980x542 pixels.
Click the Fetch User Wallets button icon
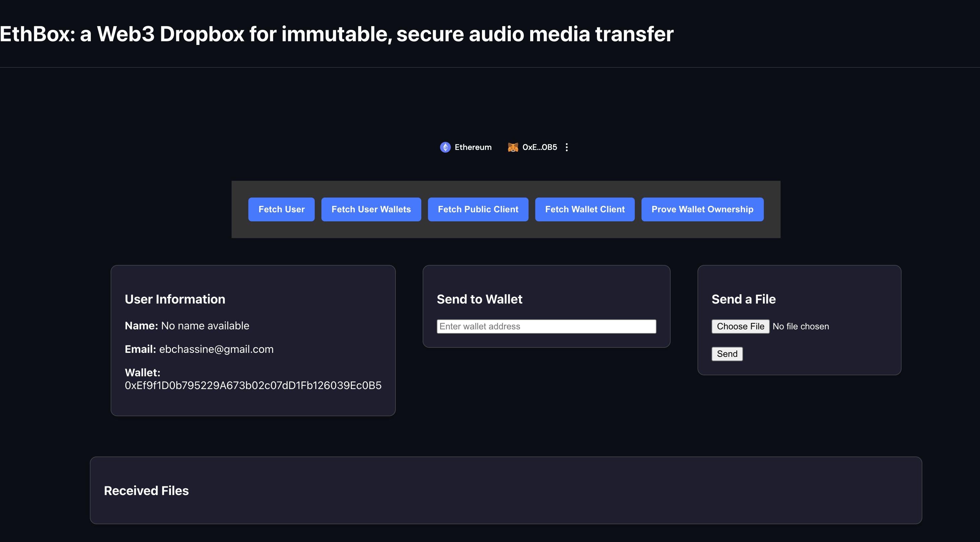[371, 209]
